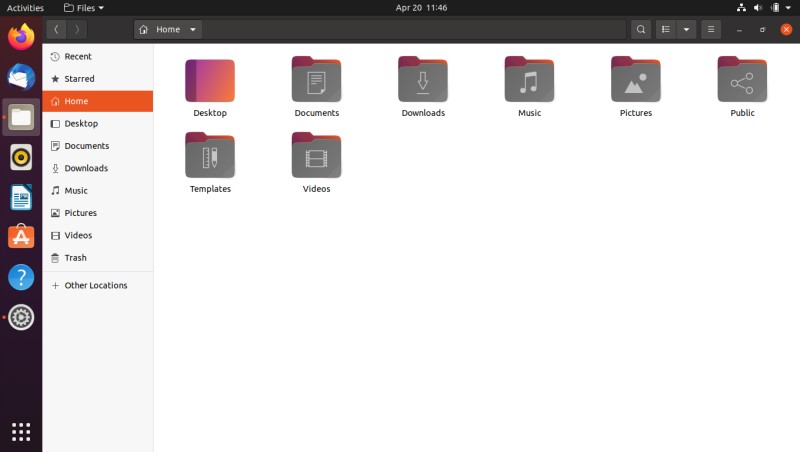Click Other Locations in the sidebar
This screenshot has width=800, height=452.
(x=97, y=285)
